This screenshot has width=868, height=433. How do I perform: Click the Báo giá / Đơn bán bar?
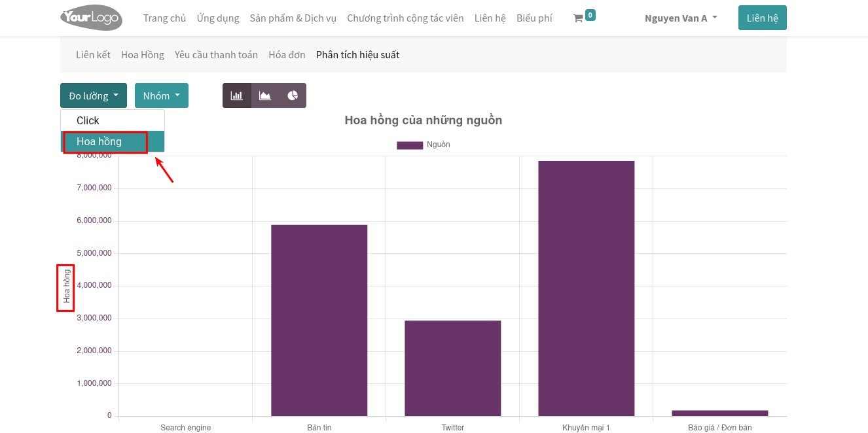720,413
